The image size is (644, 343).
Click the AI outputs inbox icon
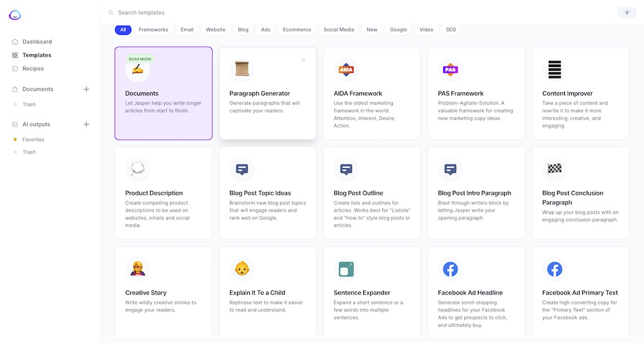tap(15, 124)
